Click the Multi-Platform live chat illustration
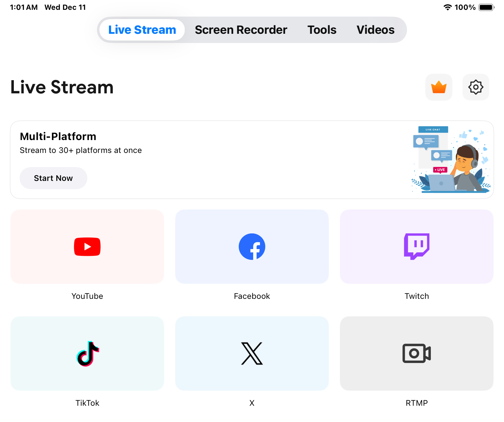The width and height of the screenshot is (504, 422). [451, 159]
